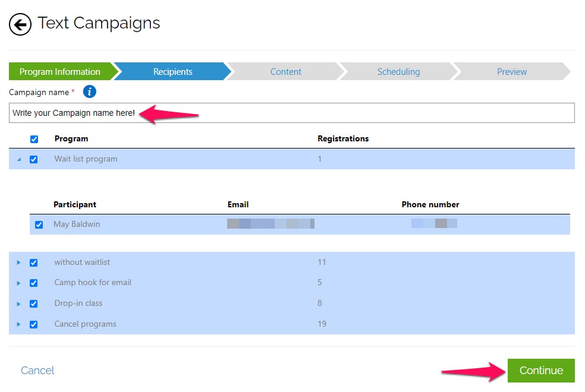Click the back arrow icon

pos(20,24)
